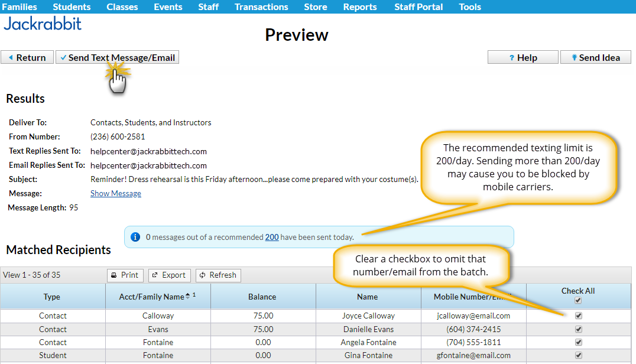The width and height of the screenshot is (636, 364).
Task: Uncheck Danielle Evans' row checkbox
Action: pyautogui.click(x=579, y=329)
